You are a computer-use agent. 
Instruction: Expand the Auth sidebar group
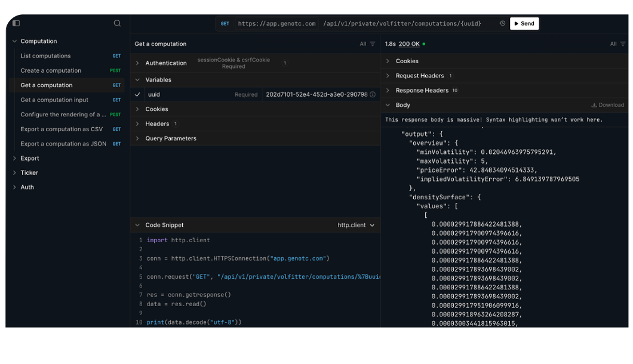(x=14, y=187)
